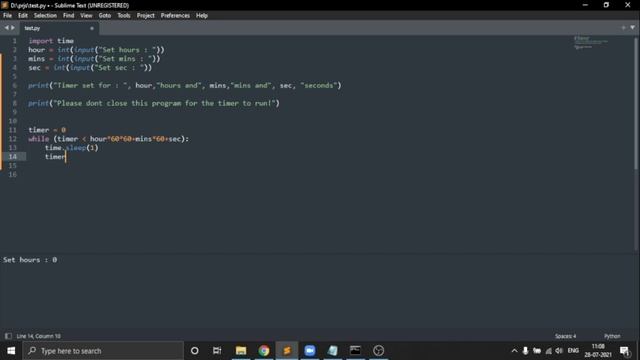This screenshot has width=640, height=360.
Task: Click the 'Set hours' input line of code
Action: coord(96,50)
